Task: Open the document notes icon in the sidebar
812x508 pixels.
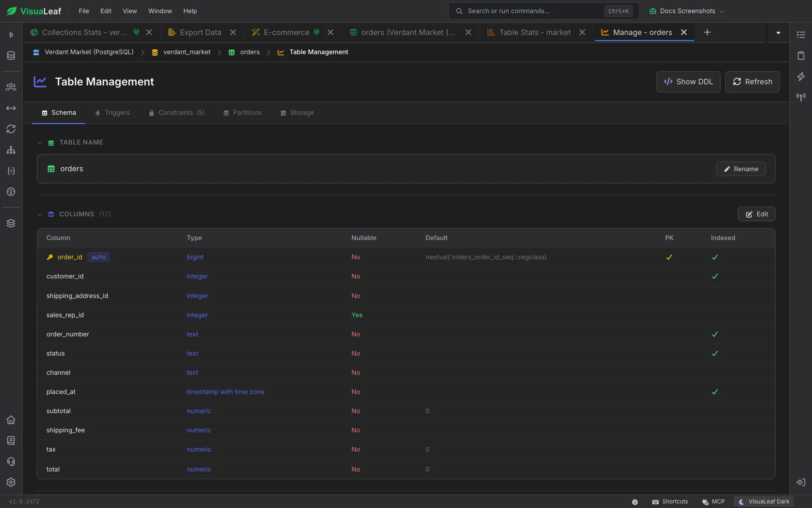Action: coord(11,441)
